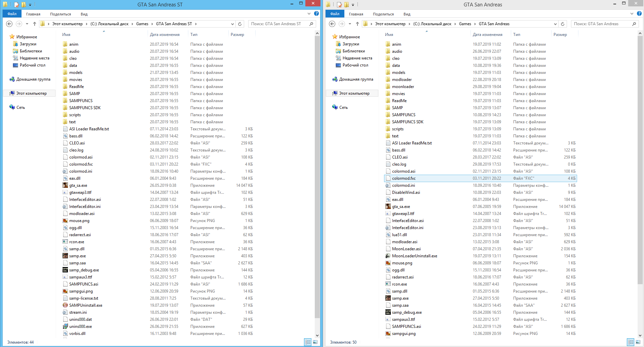Open Главная tab in left window
This screenshot has height=347, width=644.
click(33, 14)
